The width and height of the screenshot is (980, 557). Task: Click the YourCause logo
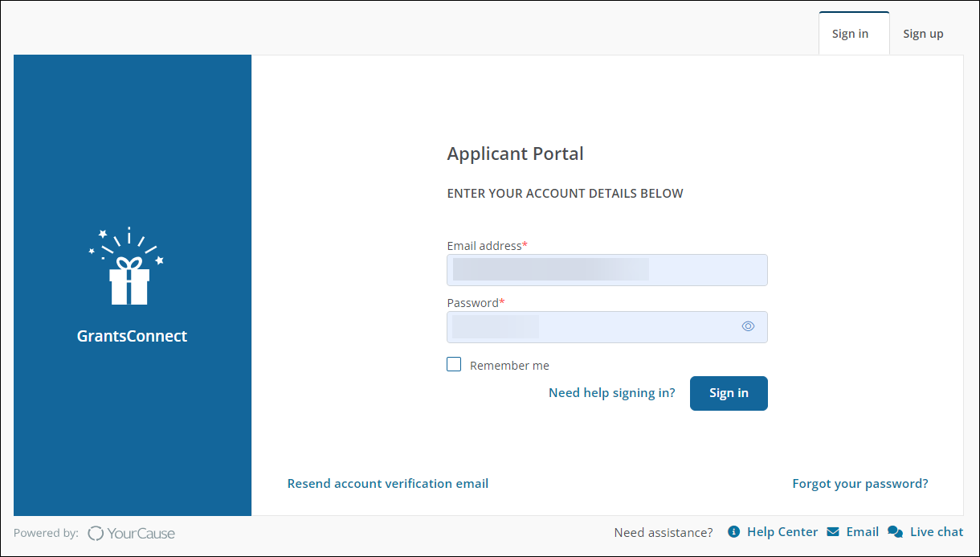(x=131, y=533)
